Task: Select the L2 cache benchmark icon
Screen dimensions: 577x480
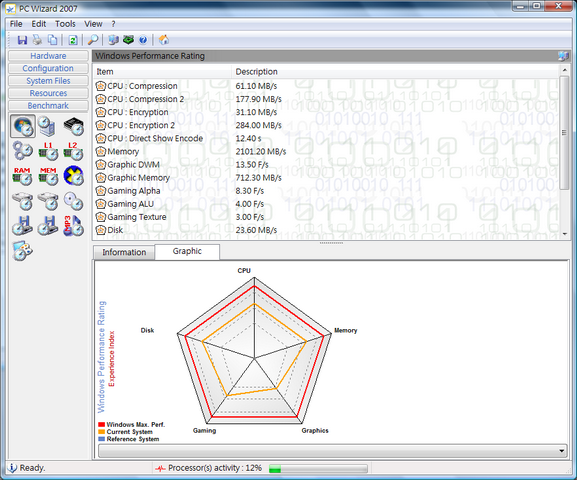Action: click(x=73, y=151)
